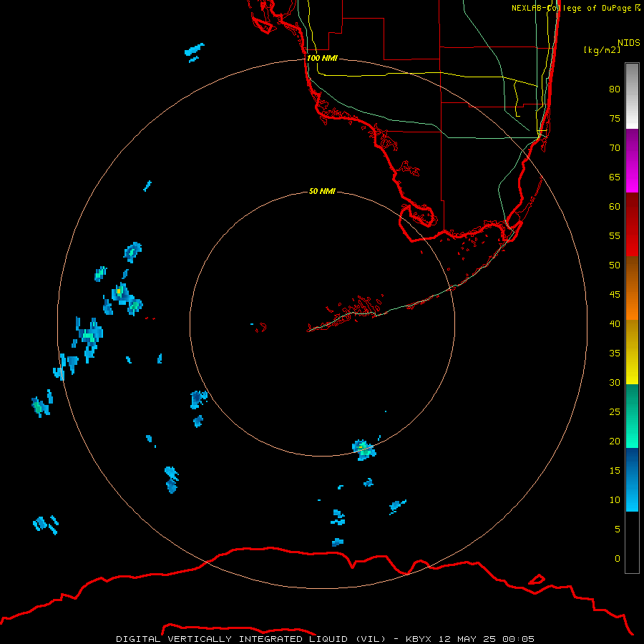The height and width of the screenshot is (644, 644).
Task: Click the 20 value on the color scale
Action: point(615,441)
